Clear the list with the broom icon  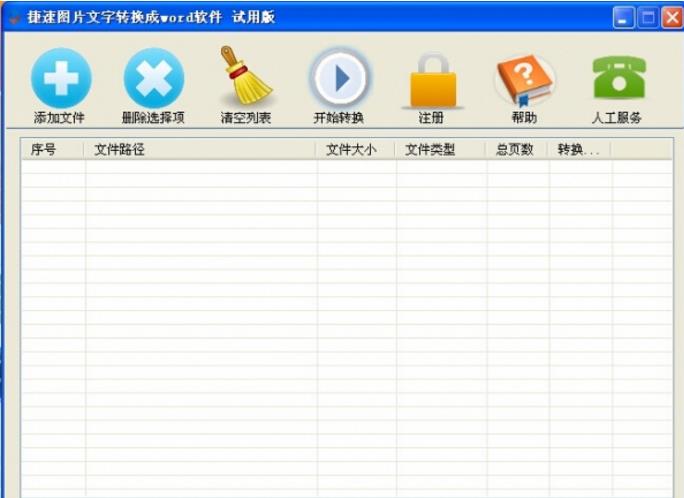point(246,75)
